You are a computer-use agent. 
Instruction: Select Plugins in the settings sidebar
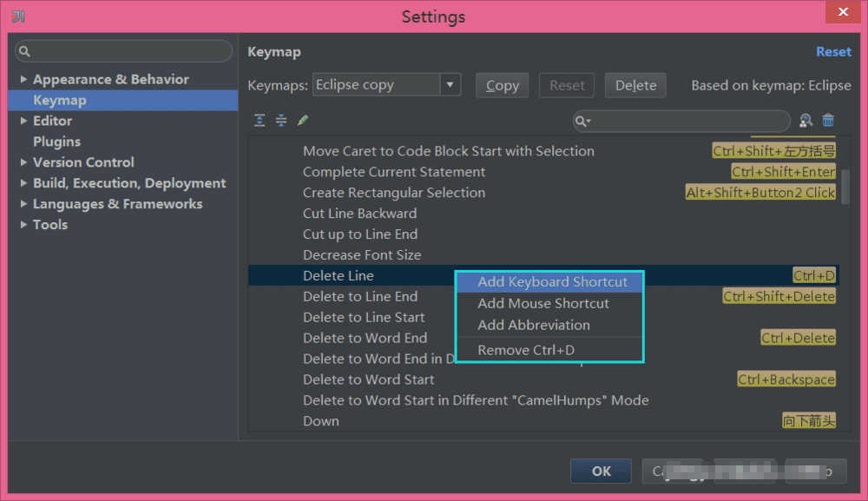point(56,142)
